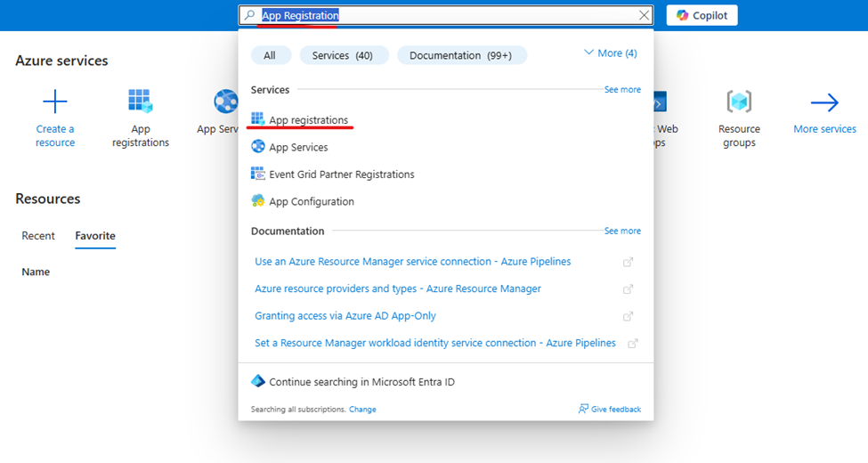Open App Configuration search result
Viewport: 868px width, 463px height.
312,202
